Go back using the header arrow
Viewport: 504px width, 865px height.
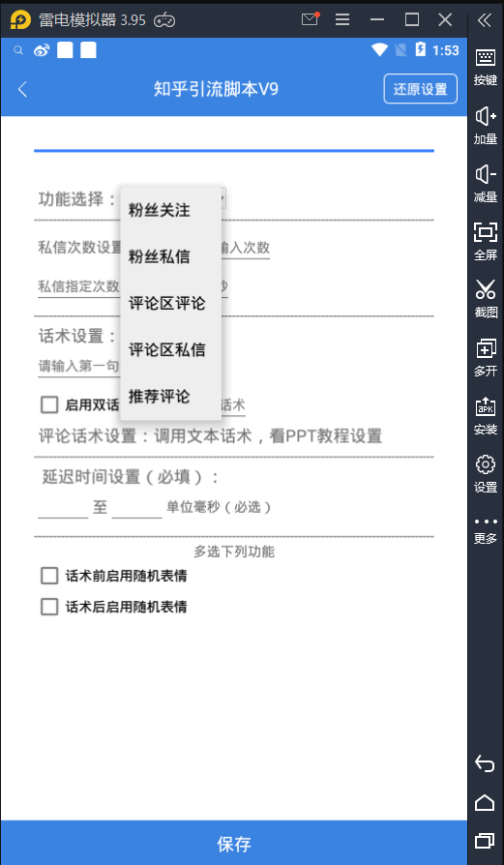coord(22,89)
